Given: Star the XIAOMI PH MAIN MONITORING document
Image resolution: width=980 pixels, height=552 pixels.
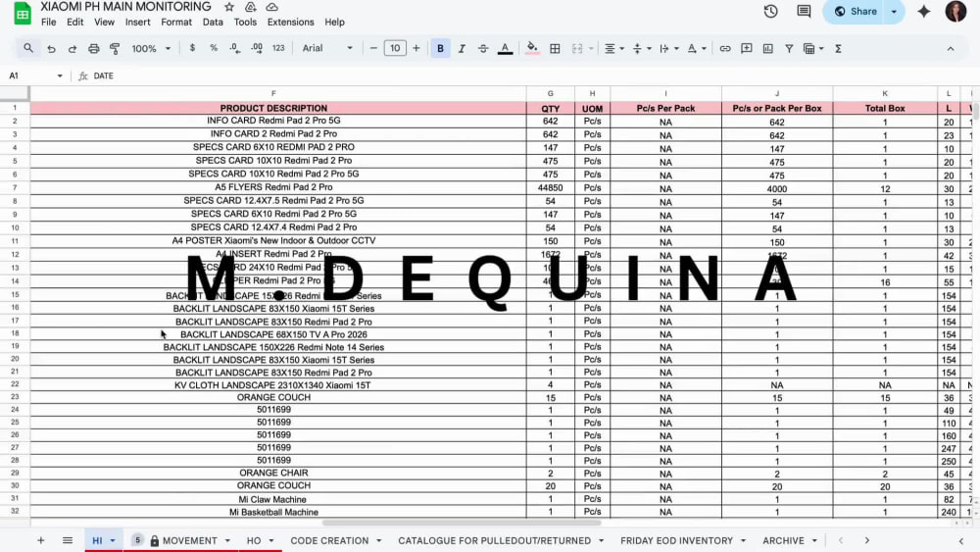Looking at the screenshot, I should (x=229, y=7).
